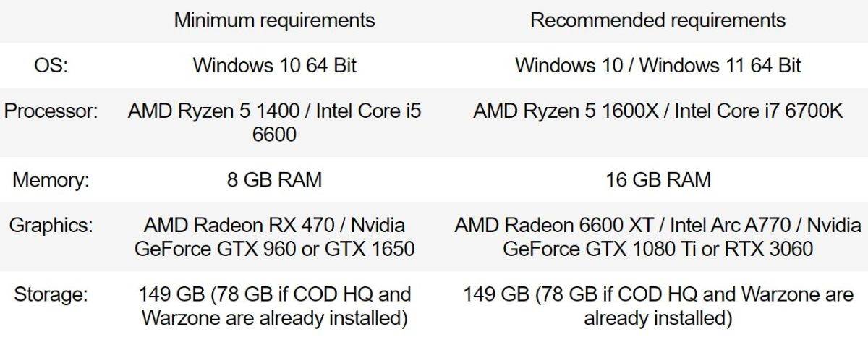868x337 pixels.
Task: Select the Processor row label
Action: click(x=50, y=111)
